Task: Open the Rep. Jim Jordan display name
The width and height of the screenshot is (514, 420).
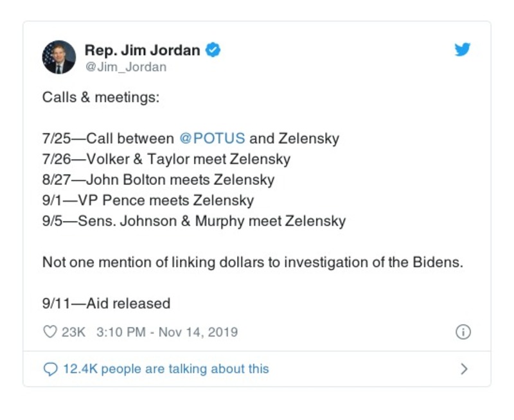Action: pyautogui.click(x=142, y=50)
